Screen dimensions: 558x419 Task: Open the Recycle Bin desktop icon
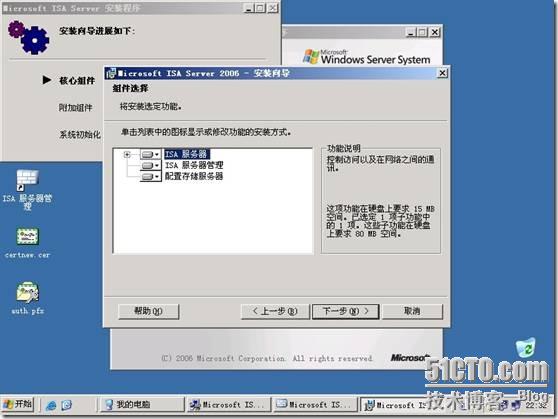point(526,348)
